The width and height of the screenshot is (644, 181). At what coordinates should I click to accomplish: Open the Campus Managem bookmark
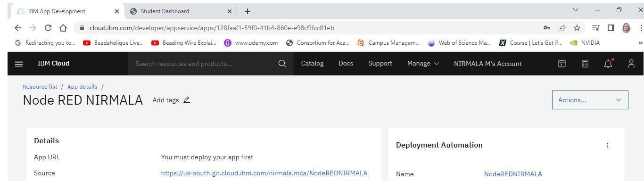(x=388, y=43)
